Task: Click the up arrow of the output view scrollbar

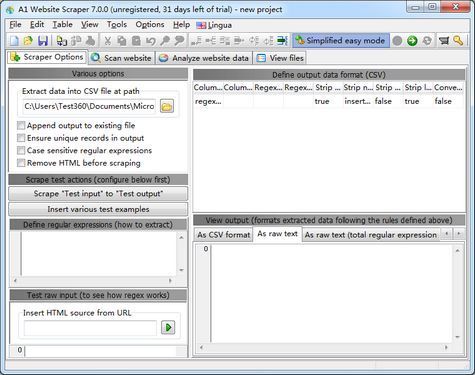Action: pos(457,250)
